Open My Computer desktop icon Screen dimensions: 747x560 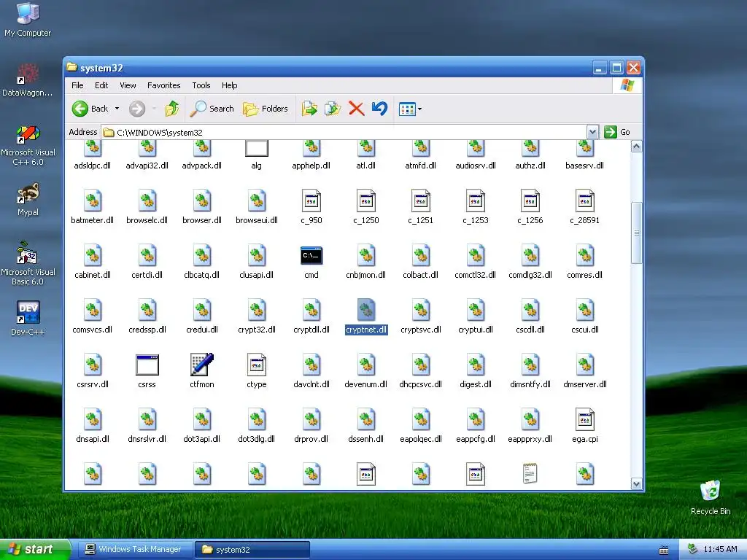28,20
